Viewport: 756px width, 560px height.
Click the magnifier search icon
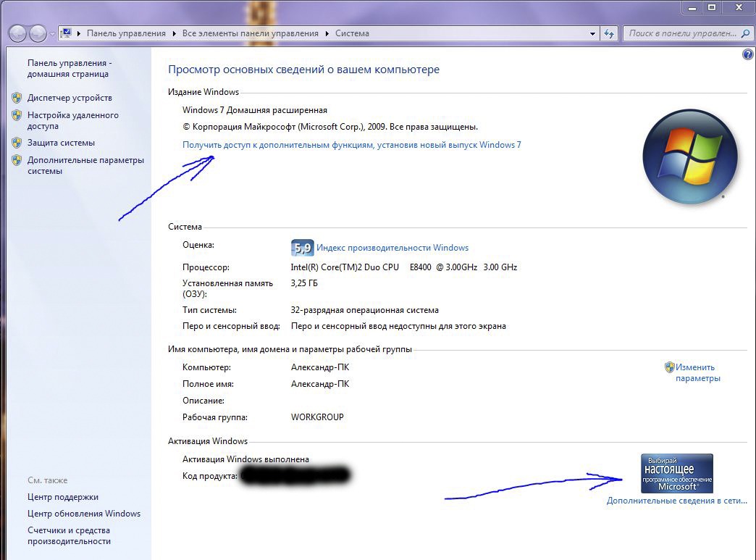coord(745,33)
